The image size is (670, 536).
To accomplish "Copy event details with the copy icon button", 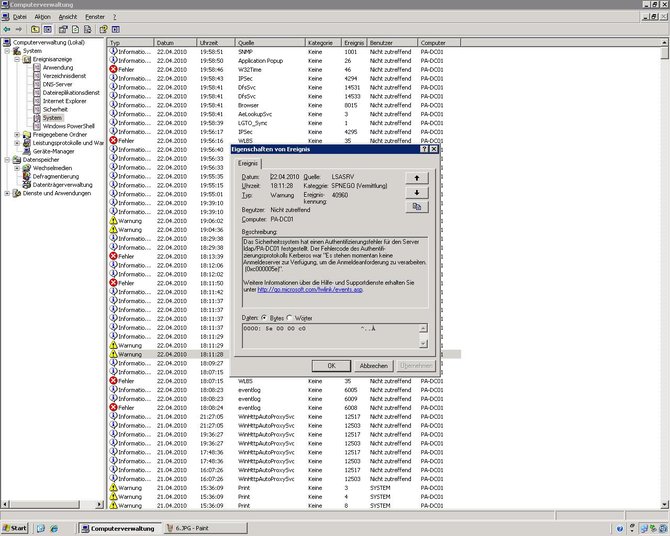I will tap(417, 207).
